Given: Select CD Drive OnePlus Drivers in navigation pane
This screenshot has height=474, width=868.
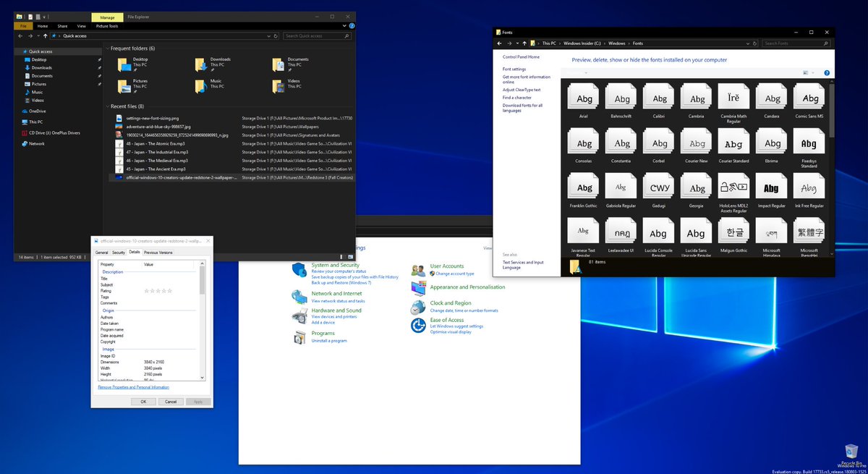Looking at the screenshot, I should pos(51,132).
